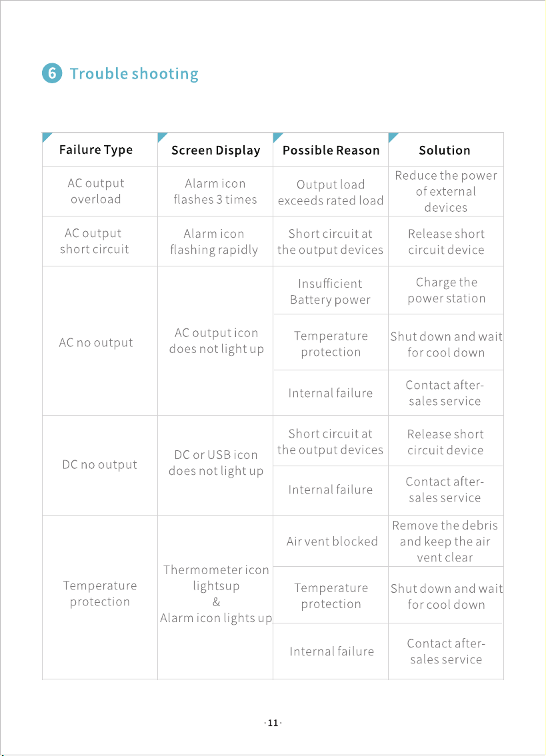Click the Solution column header
Image resolution: width=546 pixels, height=756 pixels.
pyautogui.click(x=445, y=151)
